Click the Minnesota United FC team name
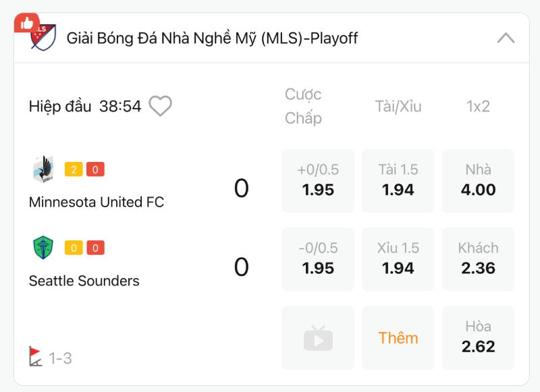540x392 pixels. [x=97, y=202]
